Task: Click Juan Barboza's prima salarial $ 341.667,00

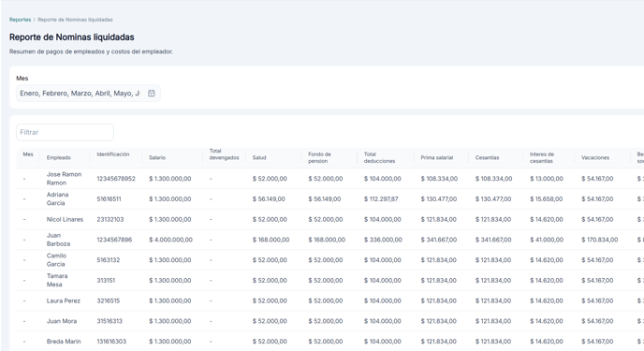Action: point(439,240)
